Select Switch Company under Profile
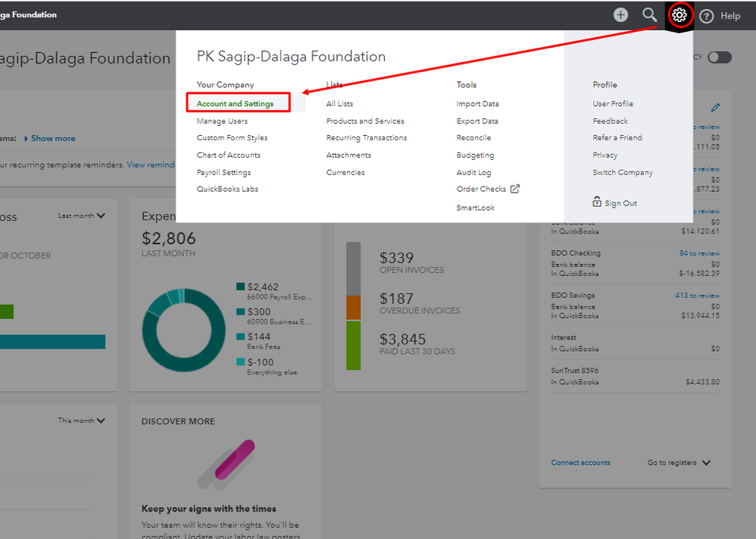The width and height of the screenshot is (756, 539). click(622, 173)
